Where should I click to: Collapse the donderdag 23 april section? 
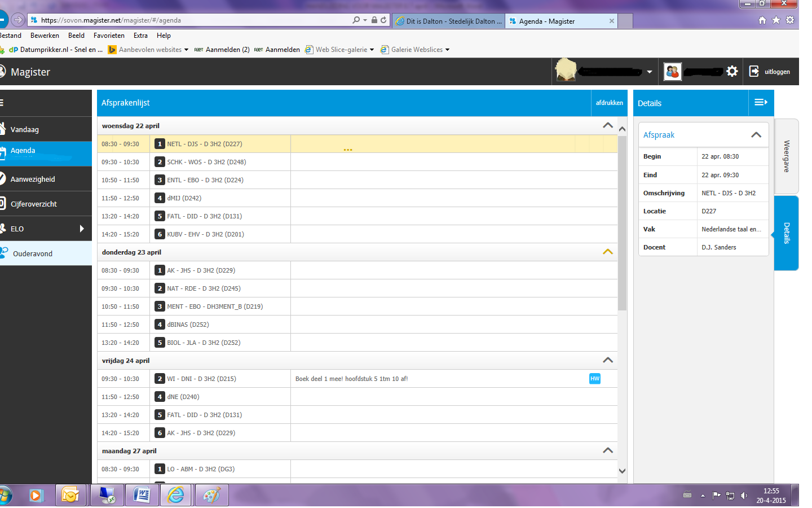tap(608, 252)
